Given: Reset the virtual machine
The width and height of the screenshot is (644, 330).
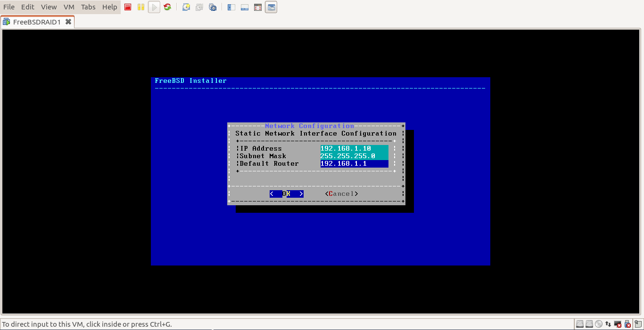Looking at the screenshot, I should click(x=167, y=7).
